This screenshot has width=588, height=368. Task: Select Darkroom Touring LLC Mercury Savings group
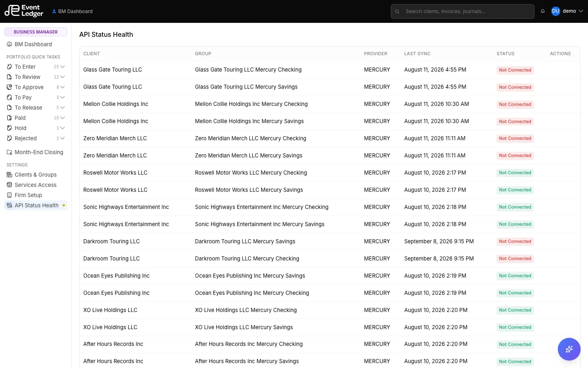tap(245, 241)
